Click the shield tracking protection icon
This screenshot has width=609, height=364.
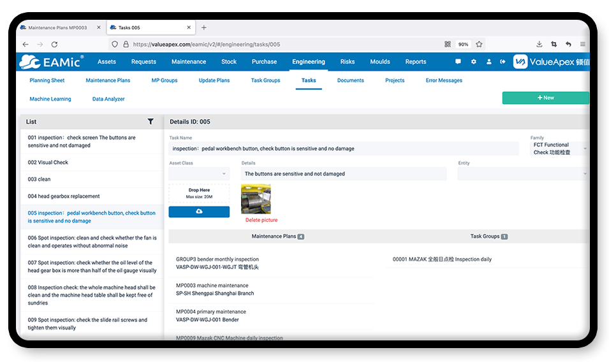(115, 44)
